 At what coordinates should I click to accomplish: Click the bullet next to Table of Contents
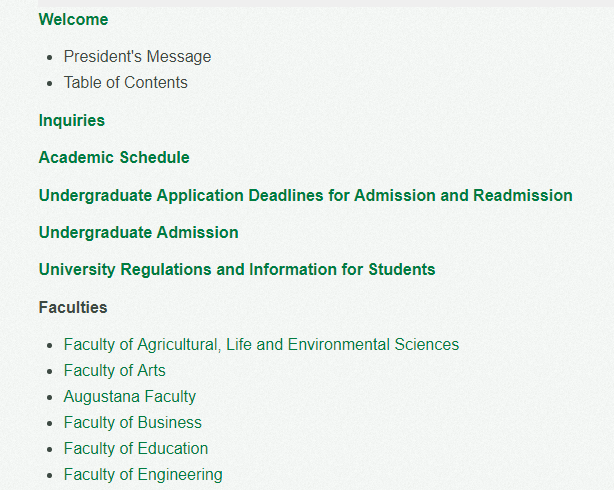coord(49,84)
